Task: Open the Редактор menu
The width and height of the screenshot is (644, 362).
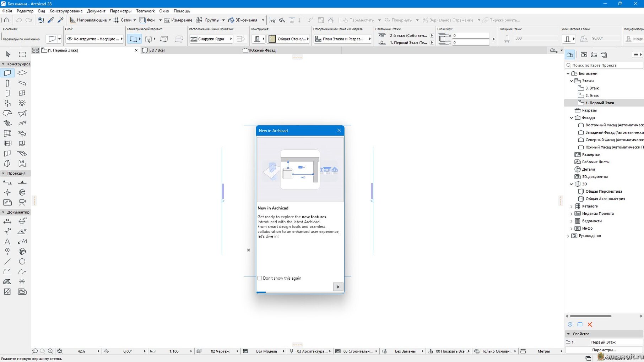Action: 25,11
